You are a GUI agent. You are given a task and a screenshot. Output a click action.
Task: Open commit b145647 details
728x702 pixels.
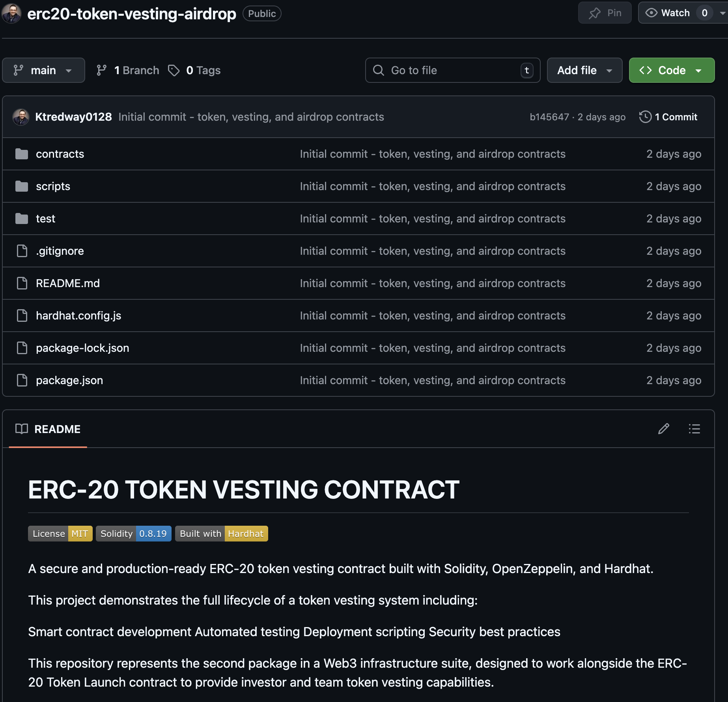tap(549, 117)
